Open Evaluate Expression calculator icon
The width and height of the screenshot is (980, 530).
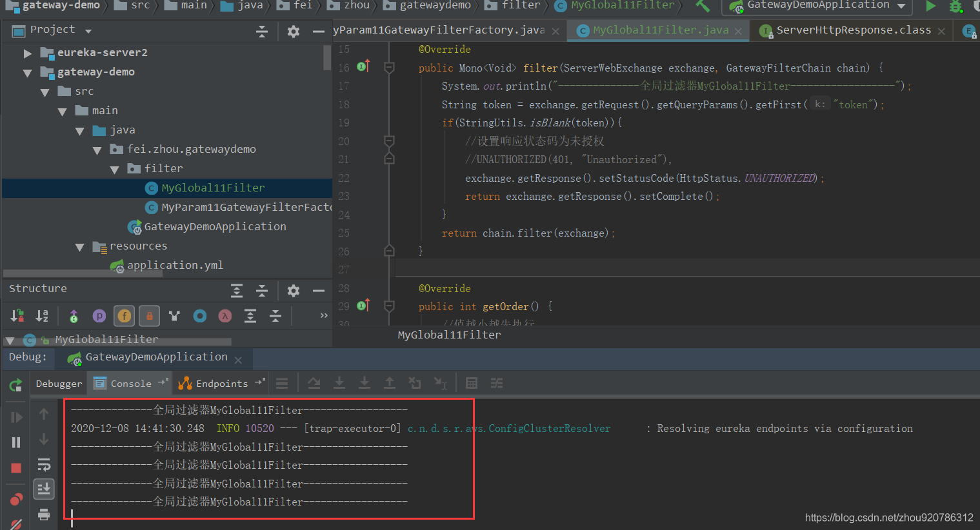[472, 384]
